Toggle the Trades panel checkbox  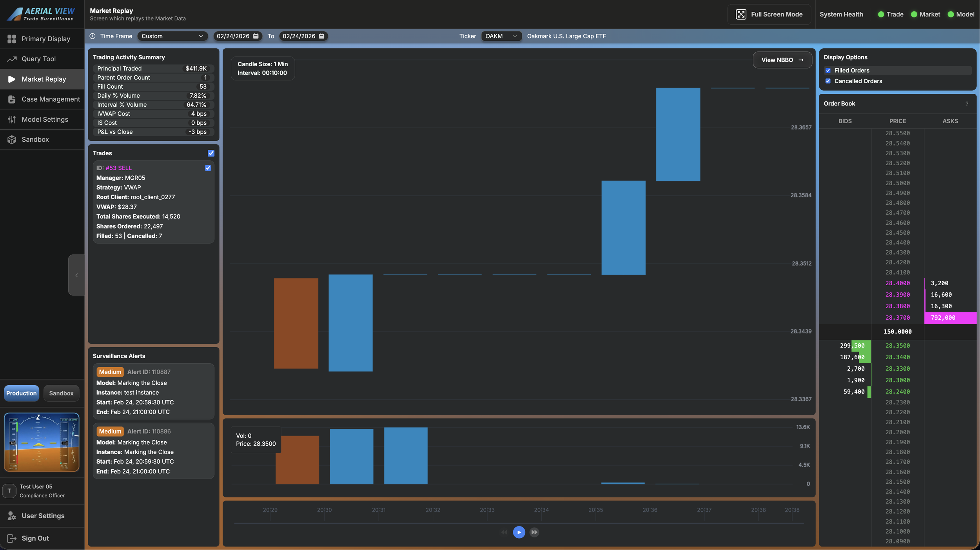coord(211,153)
